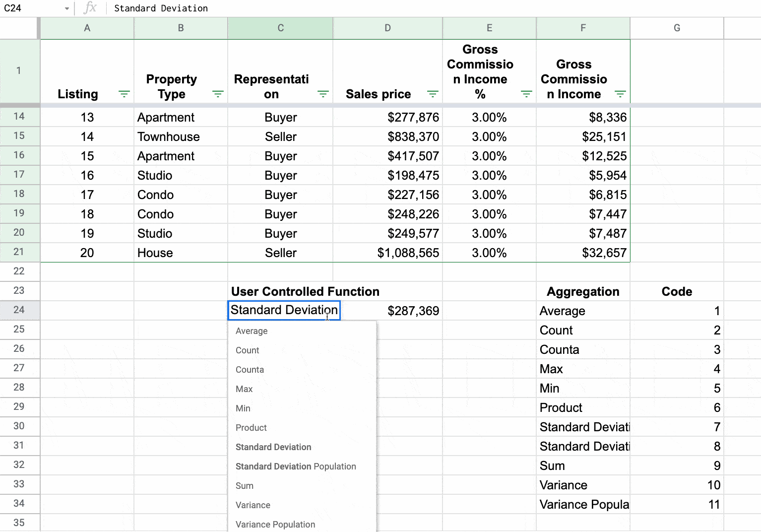Open the filter menu on Sales price column
Viewport: 761px width, 532px height.
[x=433, y=94]
